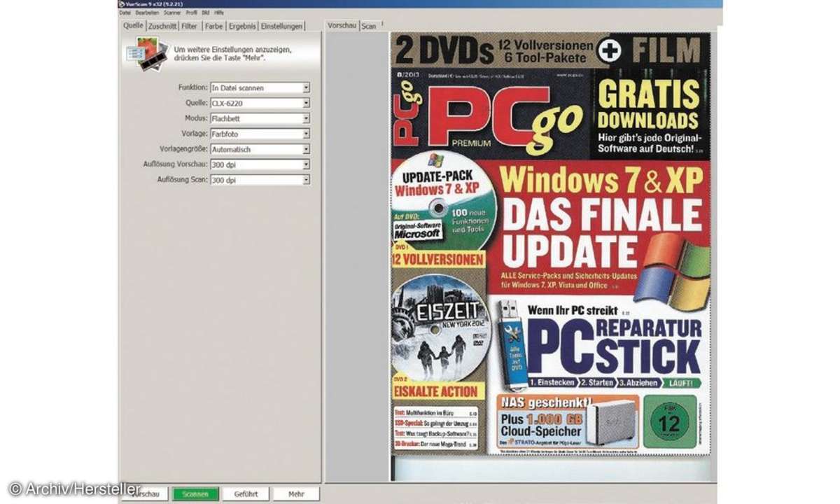Switch to the Ergebnis tab

242,26
